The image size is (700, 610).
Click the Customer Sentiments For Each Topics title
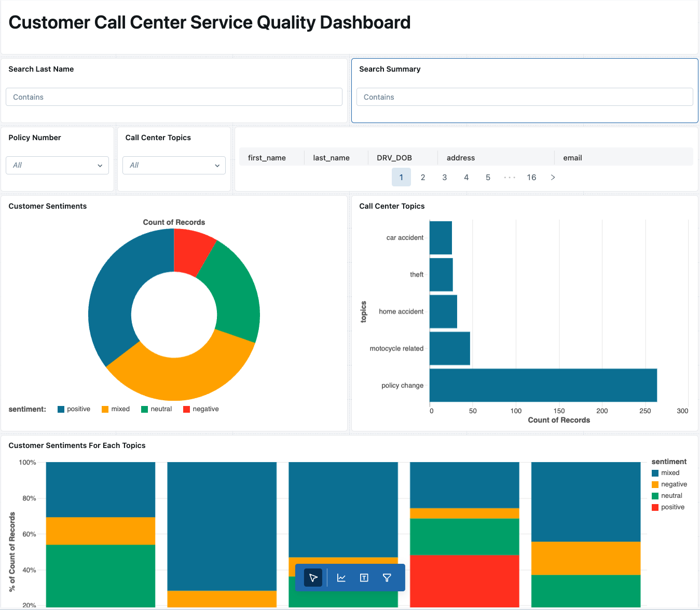[77, 445]
